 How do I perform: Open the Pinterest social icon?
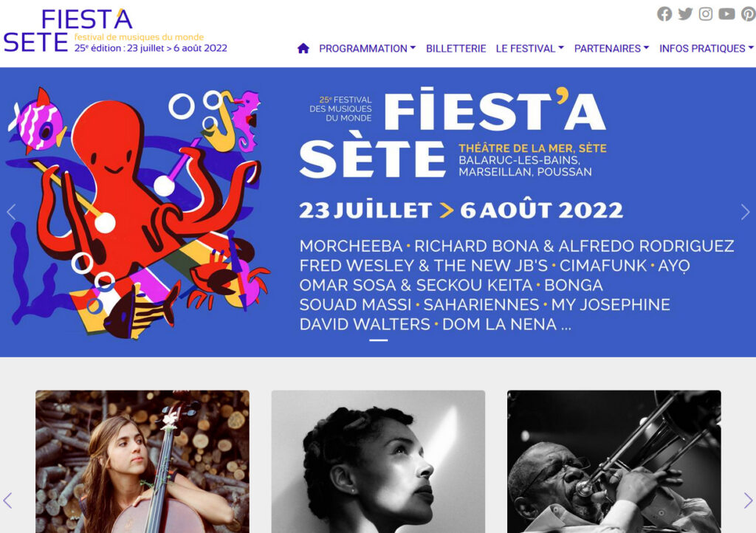point(749,14)
